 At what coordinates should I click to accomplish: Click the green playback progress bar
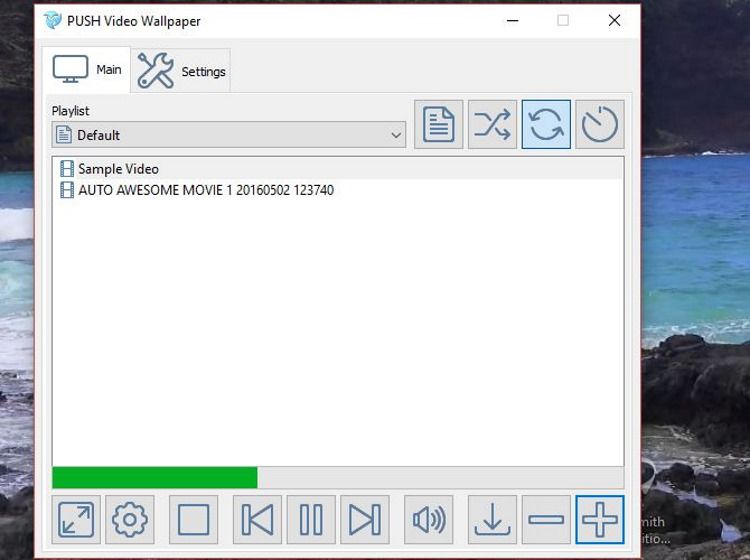tap(338, 478)
